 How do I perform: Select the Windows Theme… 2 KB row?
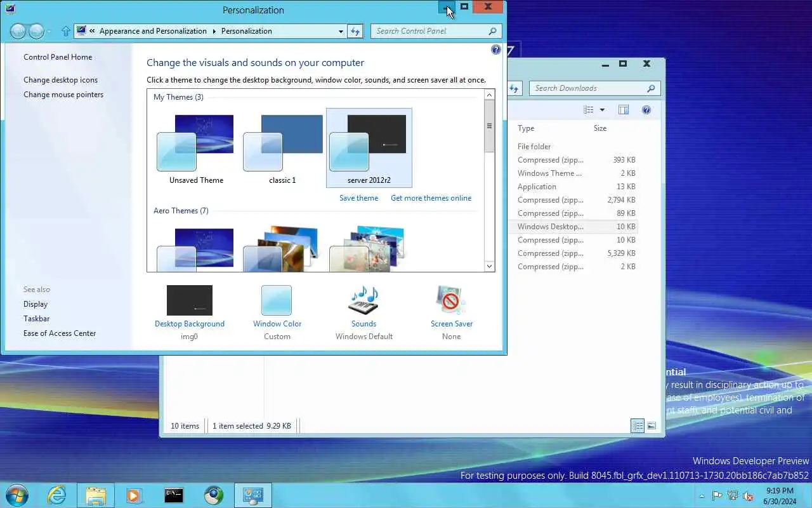(573, 173)
